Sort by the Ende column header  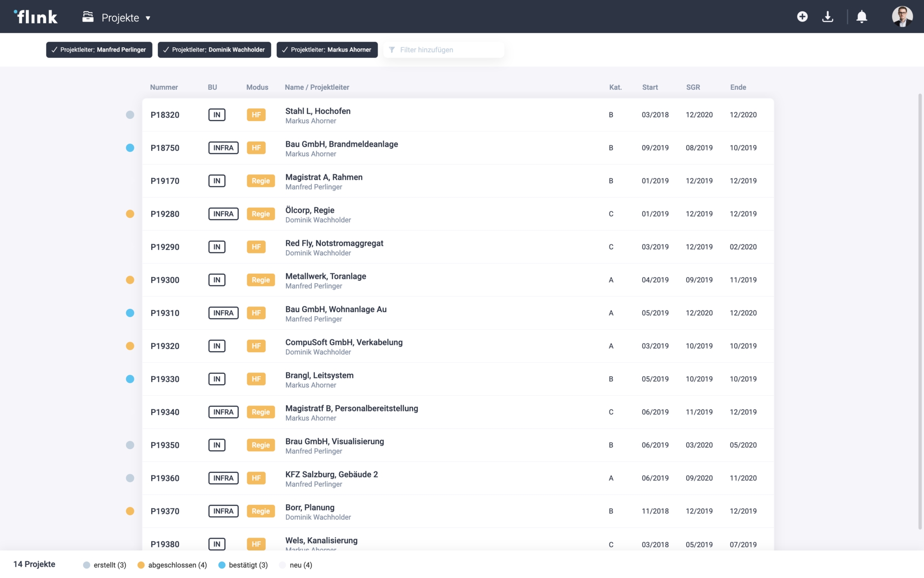738,87
